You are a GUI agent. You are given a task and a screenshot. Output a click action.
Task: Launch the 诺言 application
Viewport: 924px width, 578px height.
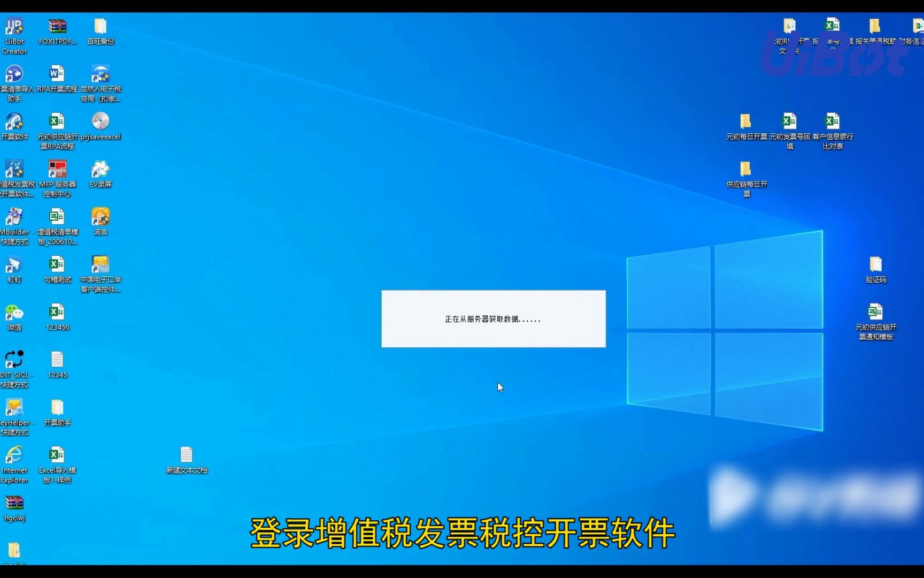click(x=100, y=217)
